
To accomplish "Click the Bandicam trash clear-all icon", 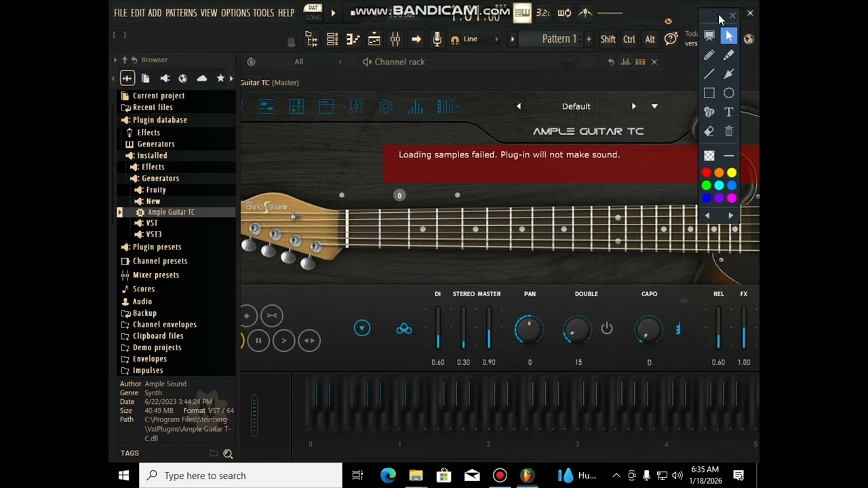I will click(729, 131).
